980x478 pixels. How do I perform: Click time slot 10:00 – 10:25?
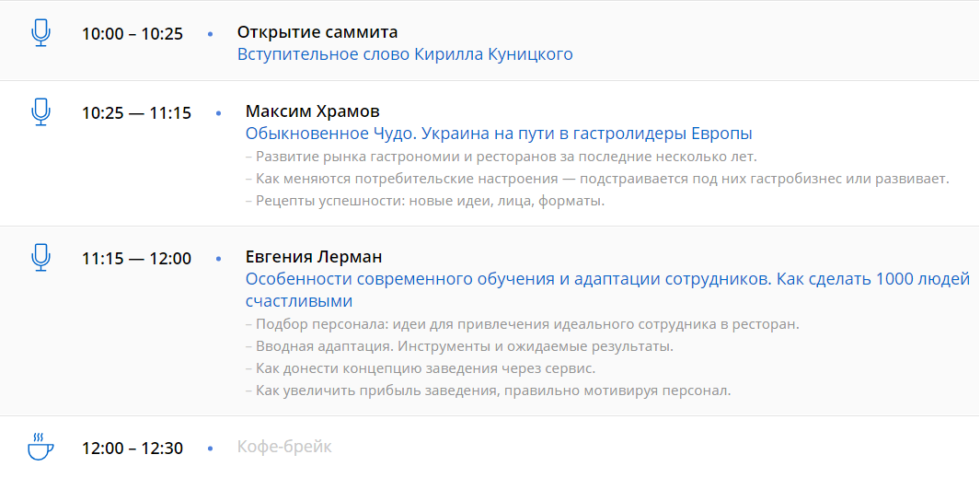click(x=133, y=34)
